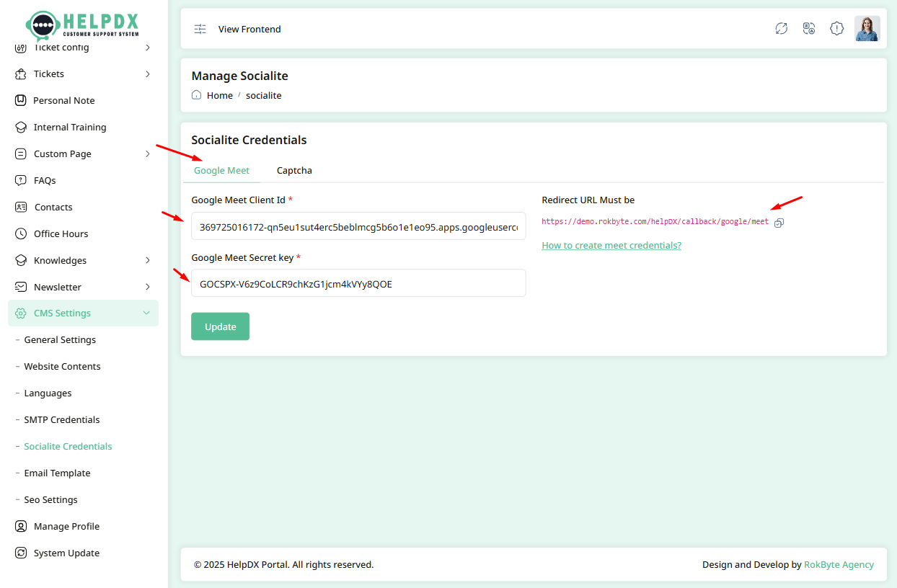Expand the Tickets submenu chevron
Viewport: 897px width, 588px height.
147,73
